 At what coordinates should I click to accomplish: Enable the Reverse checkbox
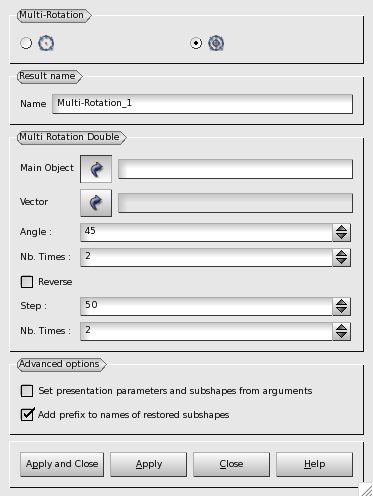click(x=27, y=282)
